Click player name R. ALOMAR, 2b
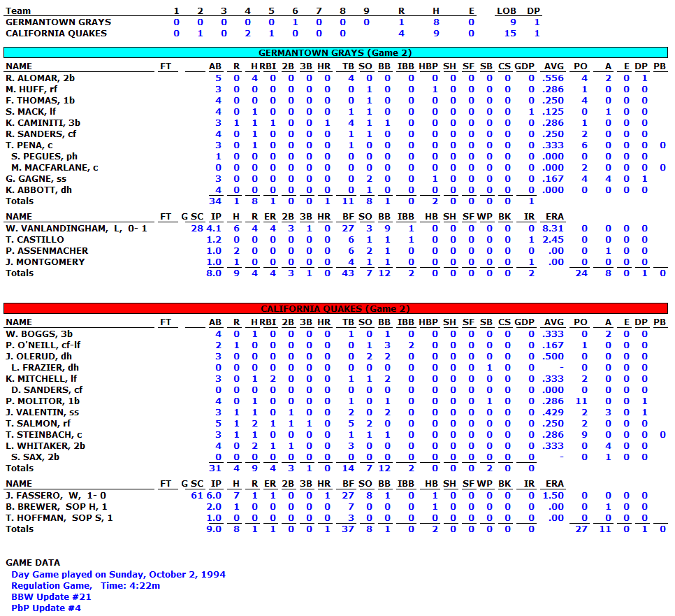This screenshot has width=675, height=616. click(40, 78)
